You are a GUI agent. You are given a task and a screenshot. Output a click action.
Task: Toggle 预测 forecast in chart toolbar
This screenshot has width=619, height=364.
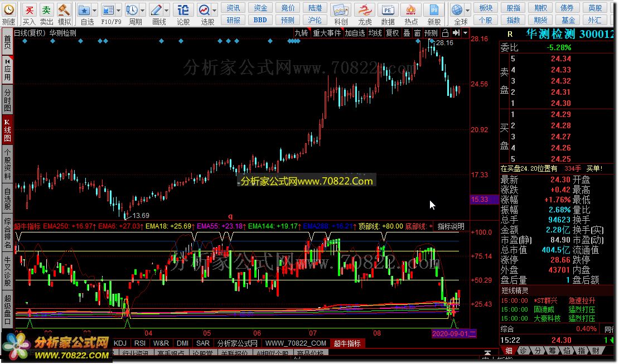[x=431, y=33]
